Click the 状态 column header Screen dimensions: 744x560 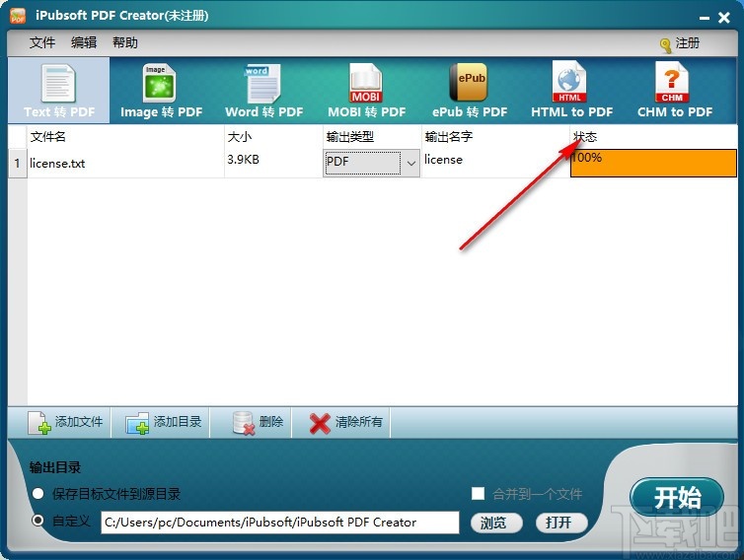(653, 137)
